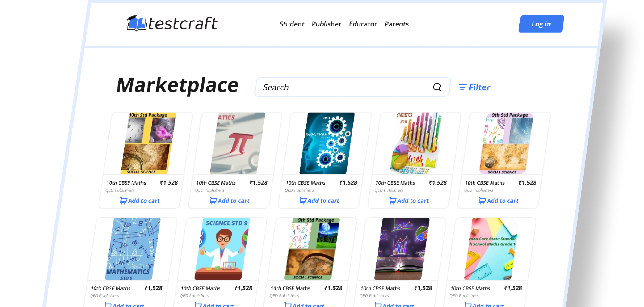Open the Mathematics STD 9 thumbnail
644x307 pixels.
tap(133, 249)
